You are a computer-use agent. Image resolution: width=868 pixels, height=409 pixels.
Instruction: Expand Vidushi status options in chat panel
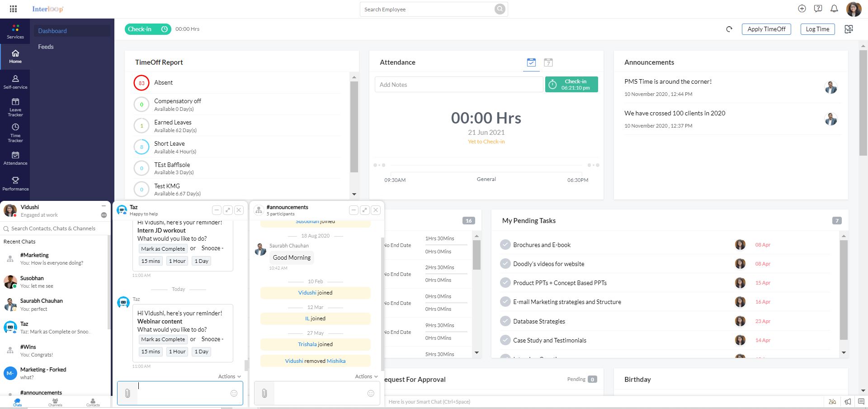click(104, 215)
